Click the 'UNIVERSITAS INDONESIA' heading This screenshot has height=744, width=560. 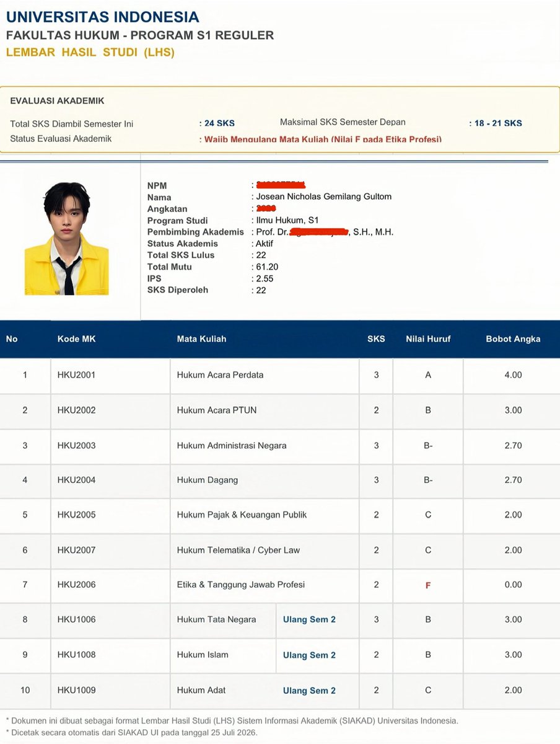point(103,17)
